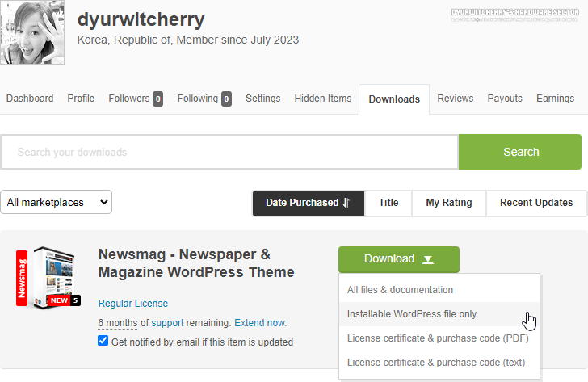Uncheck Get notified by email checkbox
Viewport: 588px width, 382px height.
pos(103,340)
